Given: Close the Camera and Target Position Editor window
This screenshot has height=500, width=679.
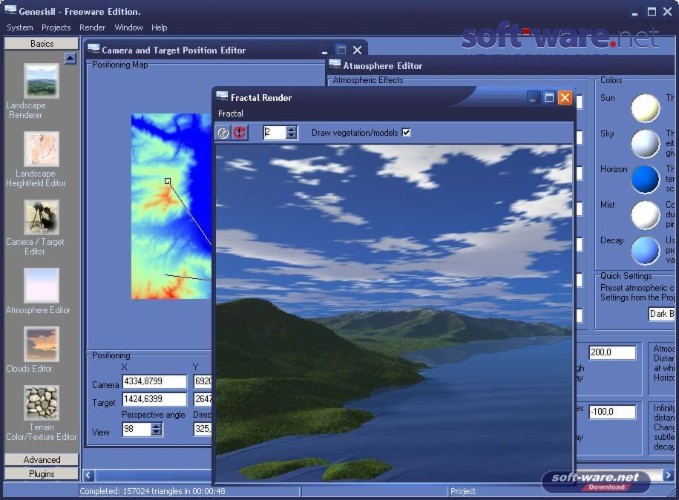Looking at the screenshot, I should click(357, 50).
